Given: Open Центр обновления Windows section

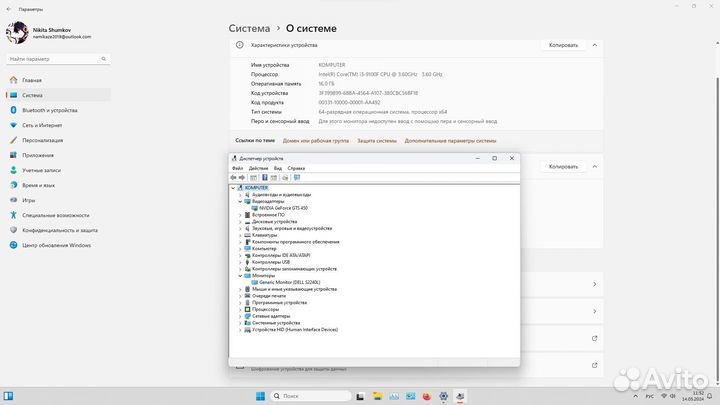Looking at the screenshot, I should pyautogui.click(x=56, y=245).
